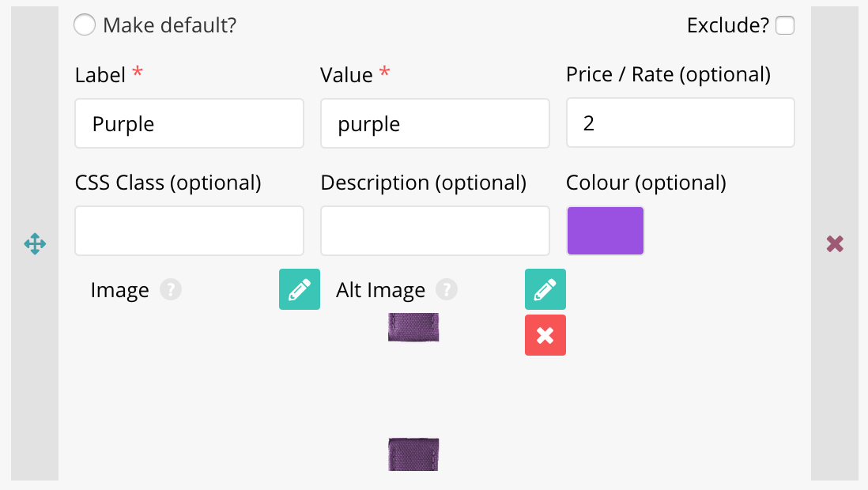Click the Price / Rate input field
Viewport: 868px width, 490px height.
[x=680, y=123]
